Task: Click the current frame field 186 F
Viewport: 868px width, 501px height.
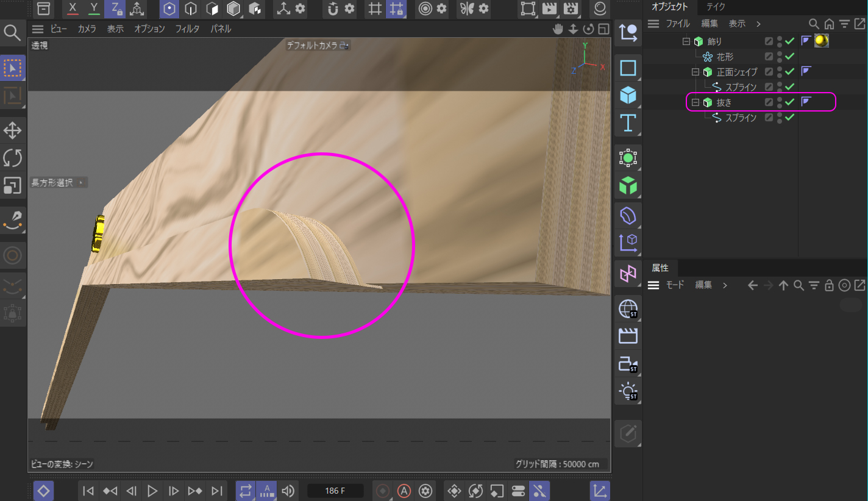Action: click(x=335, y=491)
